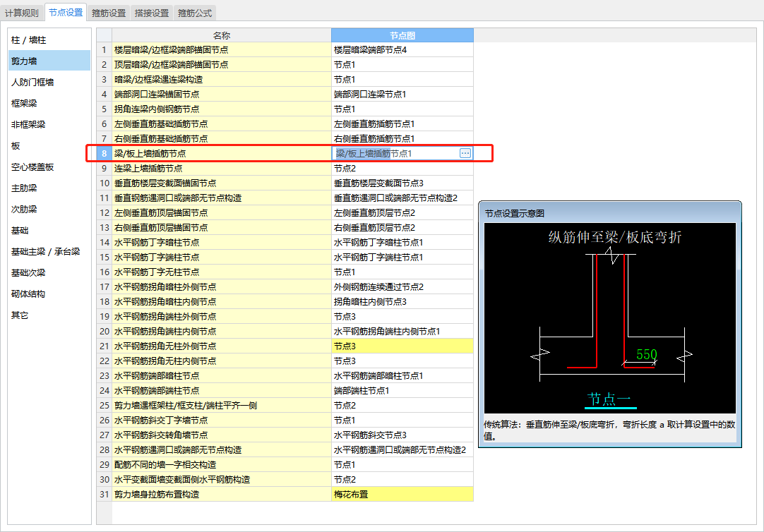Select 其它 in the sidebar
This screenshot has height=532, width=764.
coord(49,315)
